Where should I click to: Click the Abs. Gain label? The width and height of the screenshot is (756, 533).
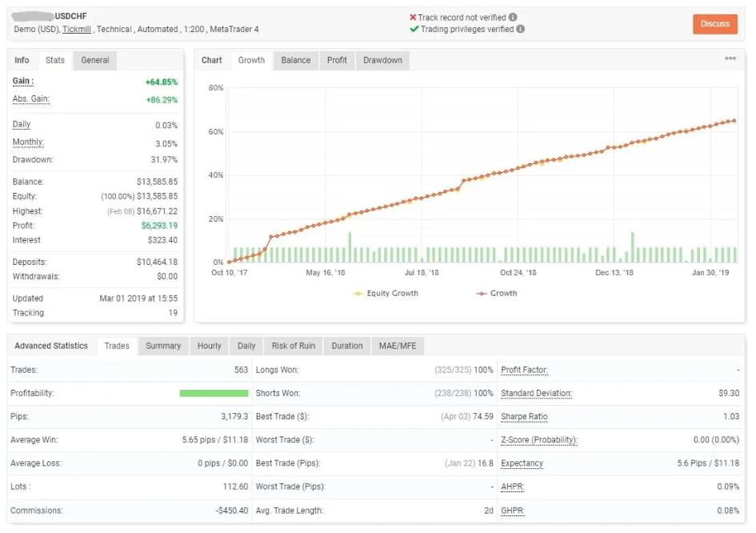[30, 99]
